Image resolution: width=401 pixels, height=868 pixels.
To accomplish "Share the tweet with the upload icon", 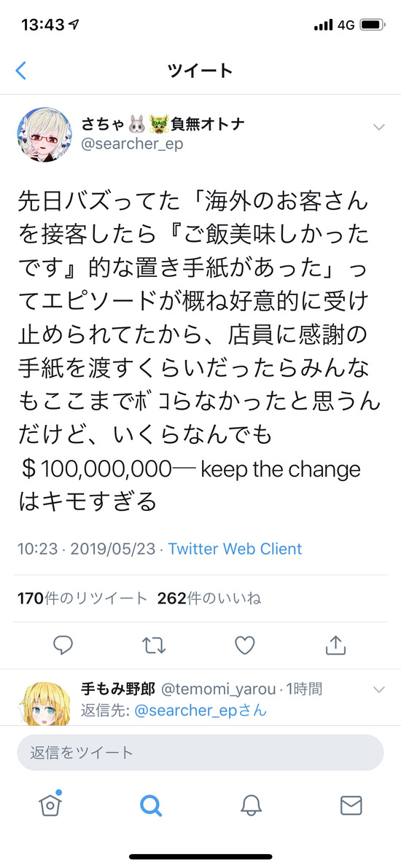I will coord(335,644).
